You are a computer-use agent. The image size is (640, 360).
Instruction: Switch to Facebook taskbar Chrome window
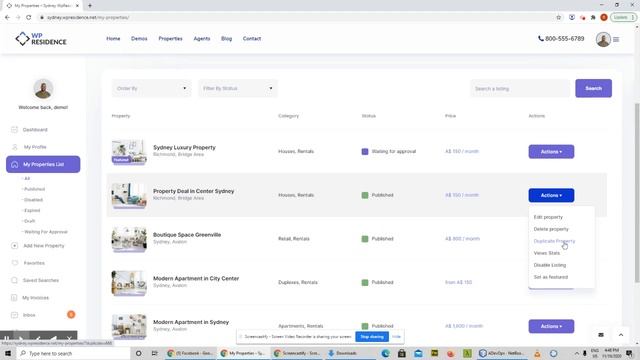point(190,353)
